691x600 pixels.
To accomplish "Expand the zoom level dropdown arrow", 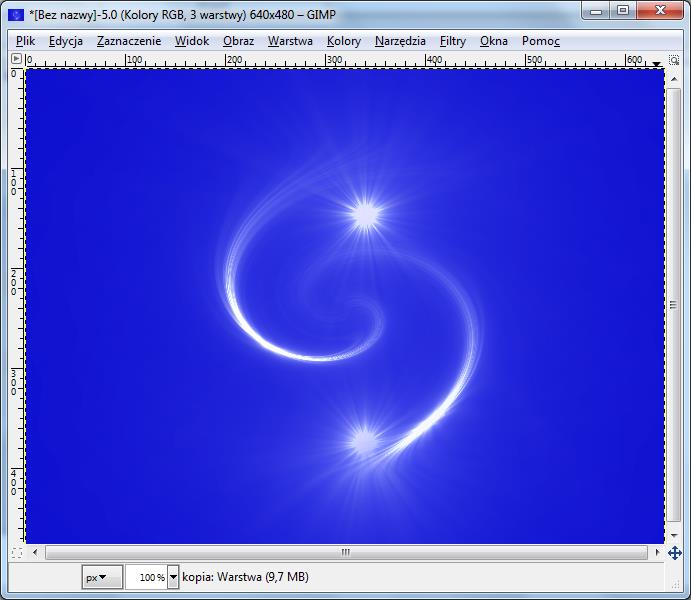I will [173, 577].
